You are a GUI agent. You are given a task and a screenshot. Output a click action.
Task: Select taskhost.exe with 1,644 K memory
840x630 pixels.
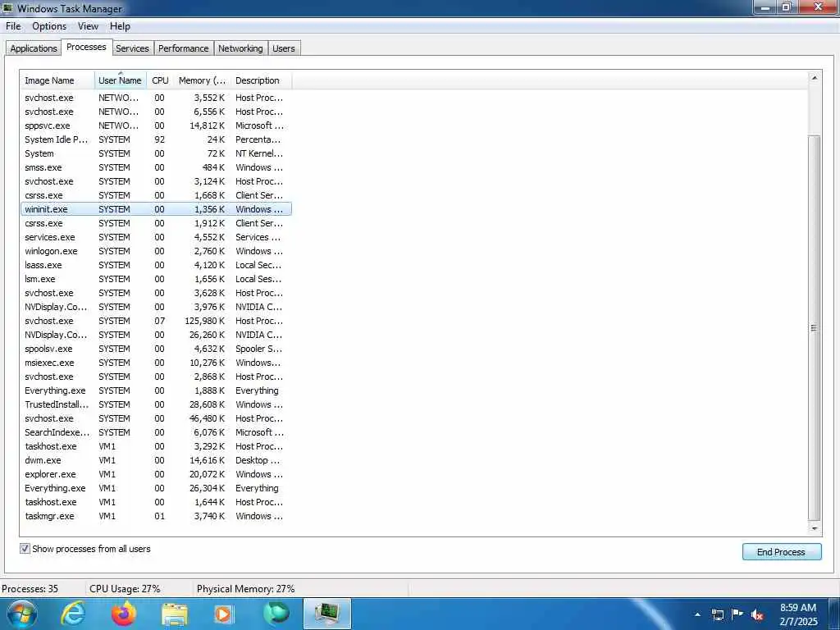(x=156, y=501)
